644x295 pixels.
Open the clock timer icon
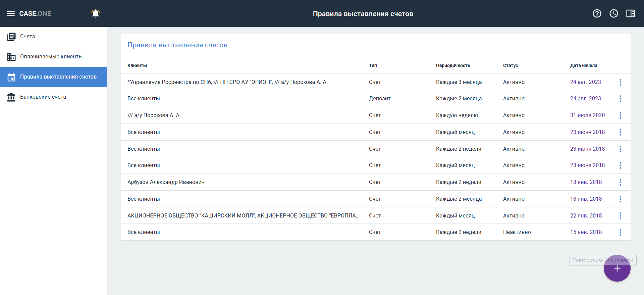[614, 13]
